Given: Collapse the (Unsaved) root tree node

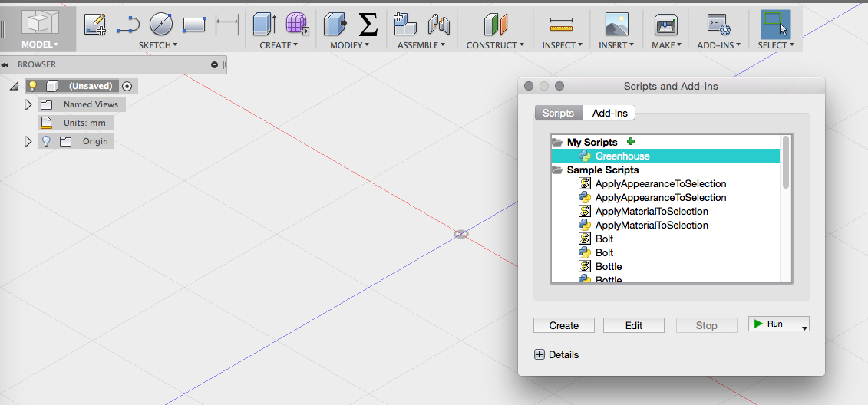Looking at the screenshot, I should [x=14, y=86].
